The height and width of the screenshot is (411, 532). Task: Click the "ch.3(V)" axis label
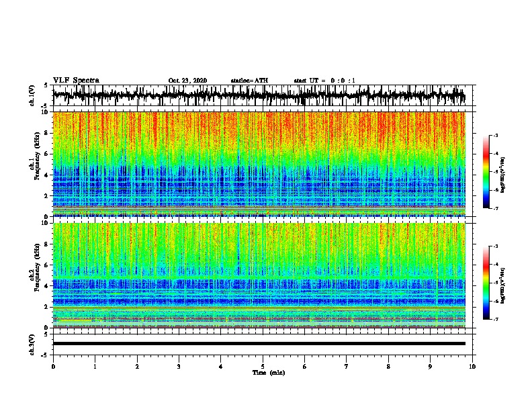pos(32,345)
